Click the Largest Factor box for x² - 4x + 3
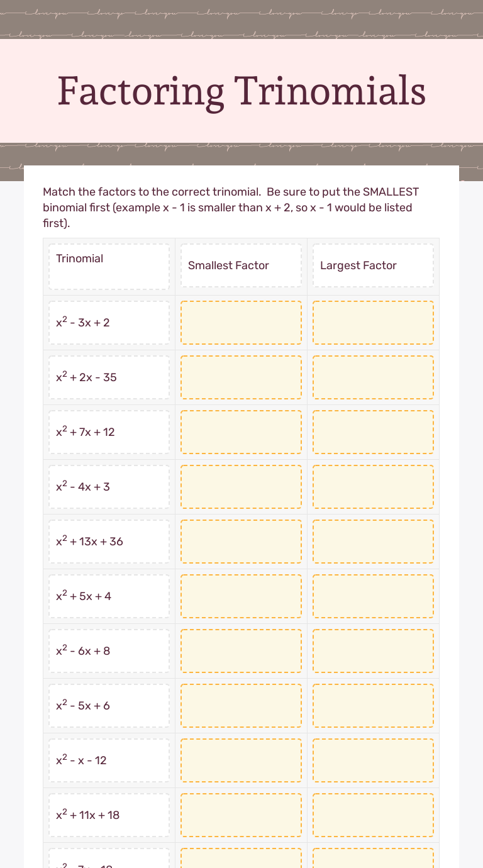Image resolution: width=483 pixels, height=868 pixels. coord(373,487)
